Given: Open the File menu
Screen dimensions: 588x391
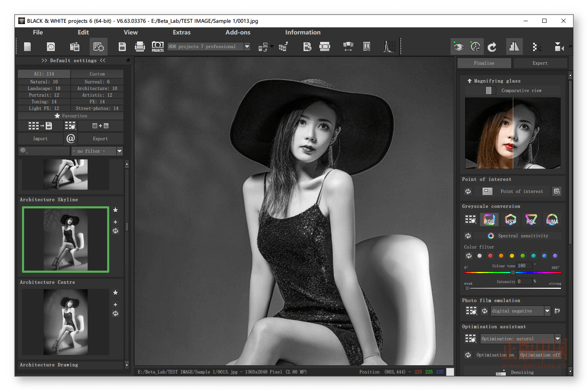Looking at the screenshot, I should [38, 32].
